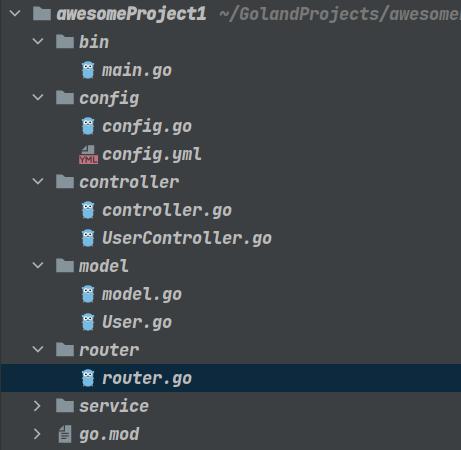
Task: Expand the service folder
Action: (x=37, y=406)
